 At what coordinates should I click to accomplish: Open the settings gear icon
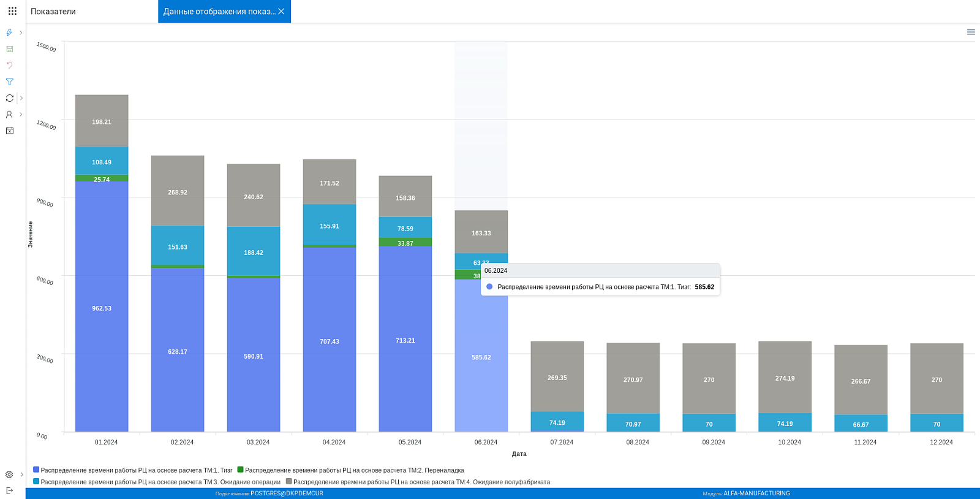tap(9, 474)
